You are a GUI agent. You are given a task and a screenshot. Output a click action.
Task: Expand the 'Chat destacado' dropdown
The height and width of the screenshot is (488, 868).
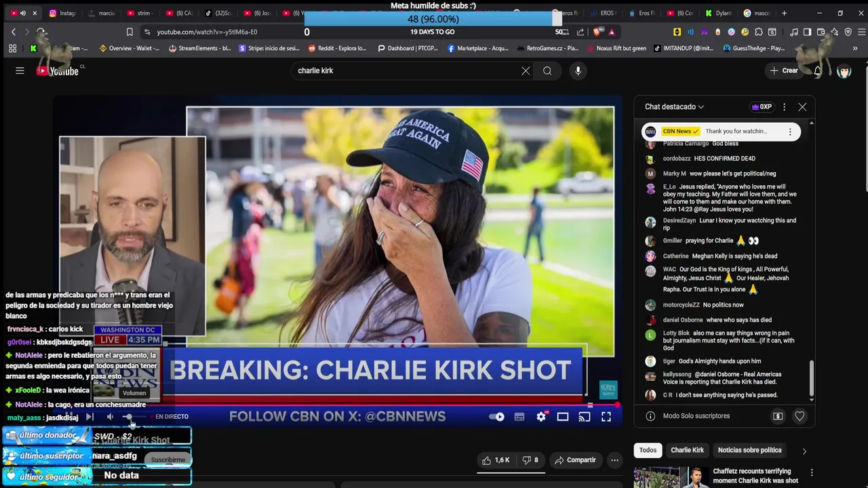675,107
